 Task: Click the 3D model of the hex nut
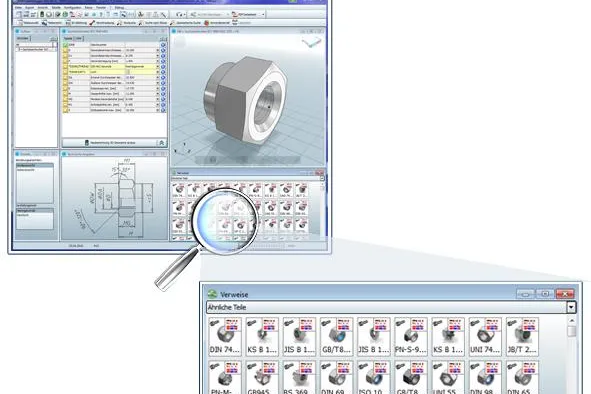click(244, 100)
